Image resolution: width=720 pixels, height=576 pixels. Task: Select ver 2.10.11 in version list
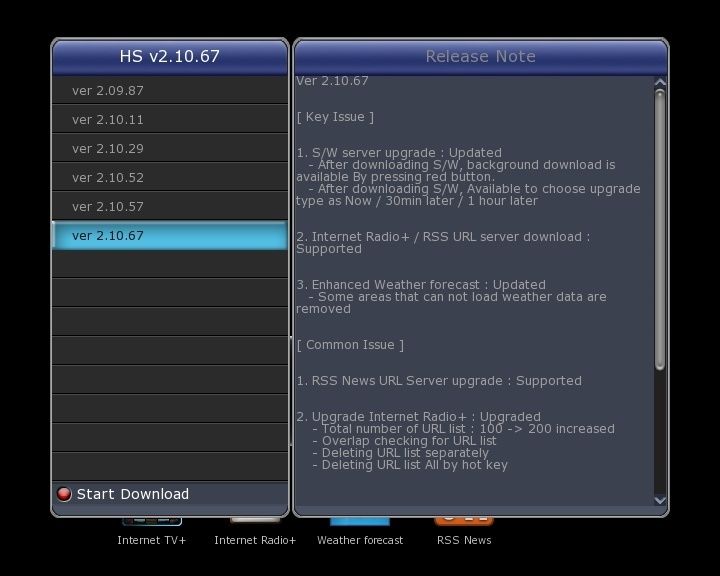coord(170,119)
